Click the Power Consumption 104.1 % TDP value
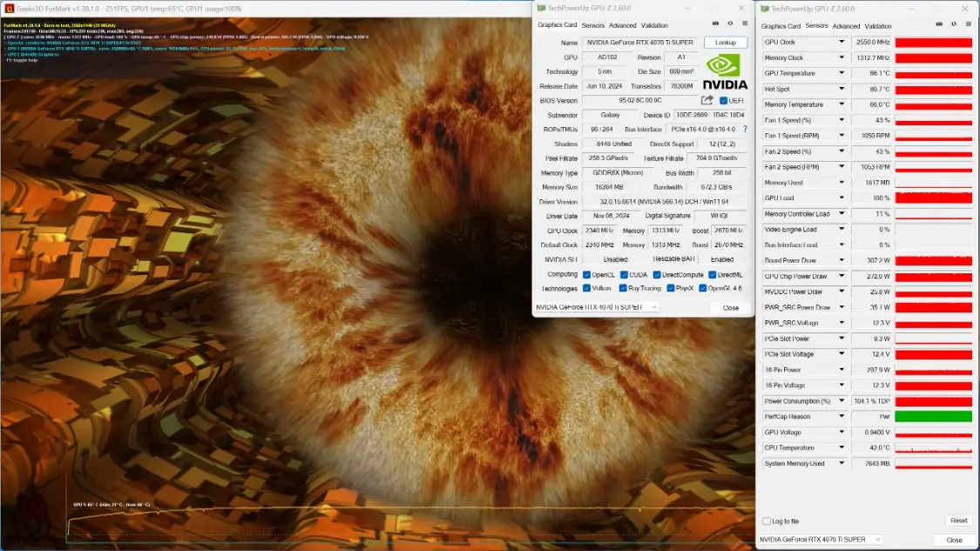 tap(871, 401)
